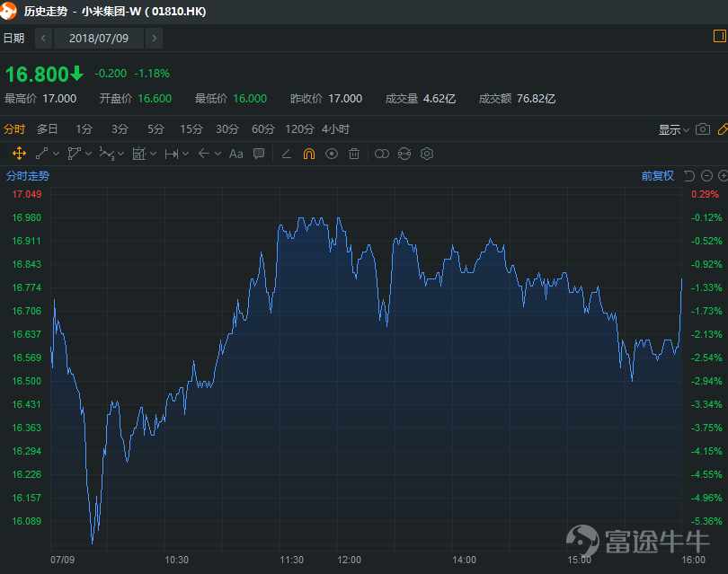Screen dimensions: 728x574
Task: Select the 60分 interval tab
Action: [x=263, y=129]
